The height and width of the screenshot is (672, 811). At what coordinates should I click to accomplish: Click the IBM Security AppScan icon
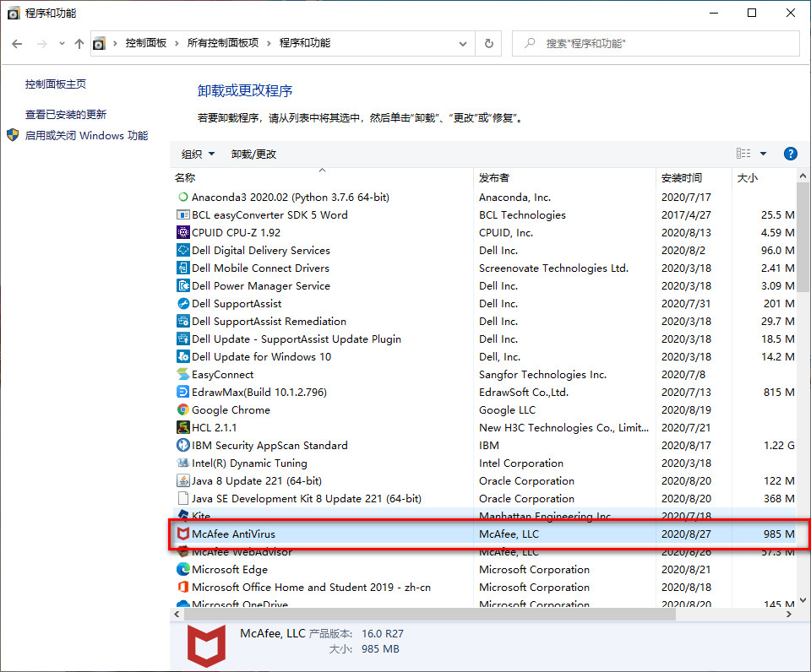pos(182,445)
